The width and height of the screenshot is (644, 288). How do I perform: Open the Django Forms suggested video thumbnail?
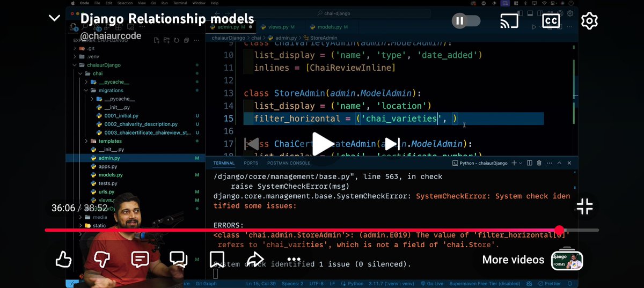[567, 260]
